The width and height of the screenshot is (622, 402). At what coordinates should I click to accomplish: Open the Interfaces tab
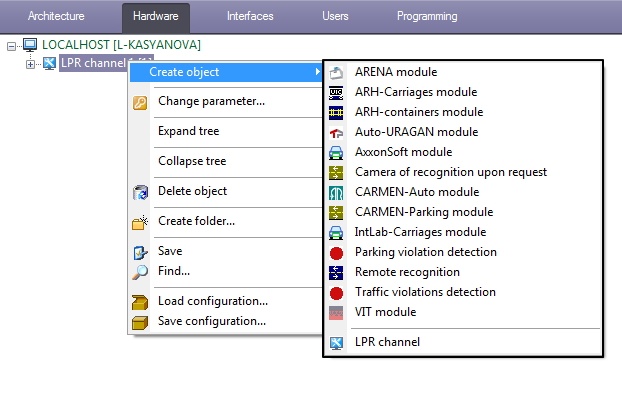[x=250, y=16]
